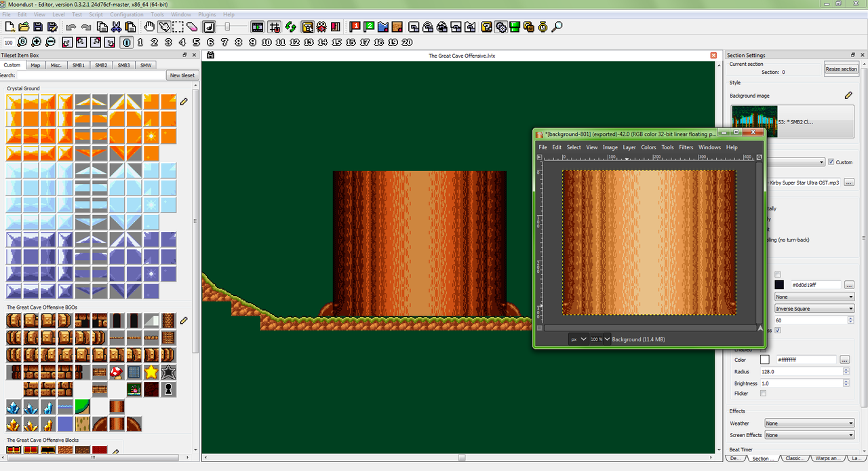The image size is (868, 471).
Task: Toggle grid snapping icon
Action: (x=275, y=27)
